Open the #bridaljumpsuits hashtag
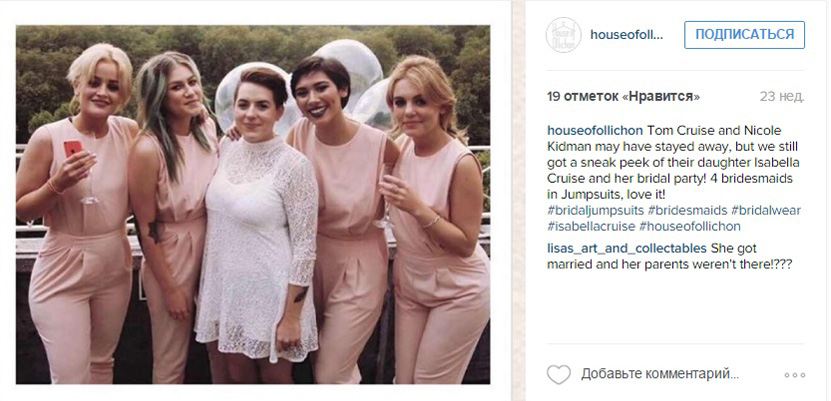The height and width of the screenshot is (401, 831). [x=597, y=211]
